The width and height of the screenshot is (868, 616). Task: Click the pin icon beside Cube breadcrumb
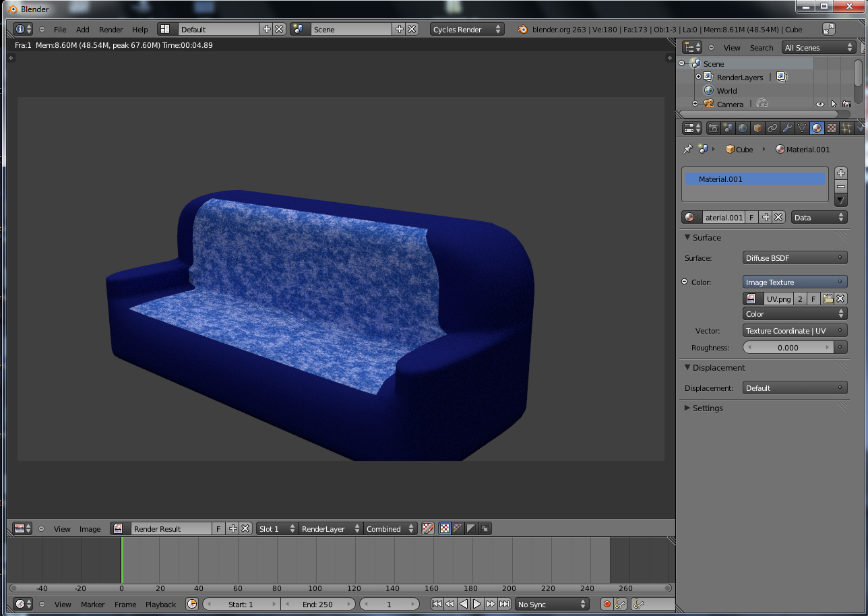tap(687, 149)
